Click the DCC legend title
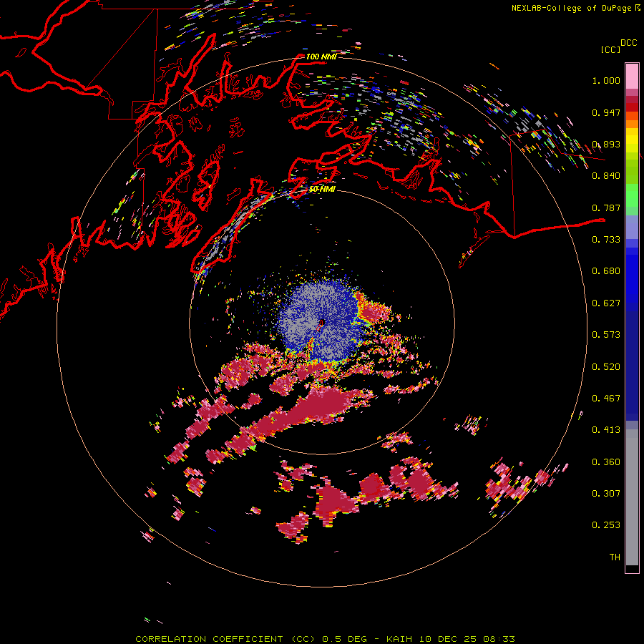The image size is (644, 644). click(x=628, y=43)
